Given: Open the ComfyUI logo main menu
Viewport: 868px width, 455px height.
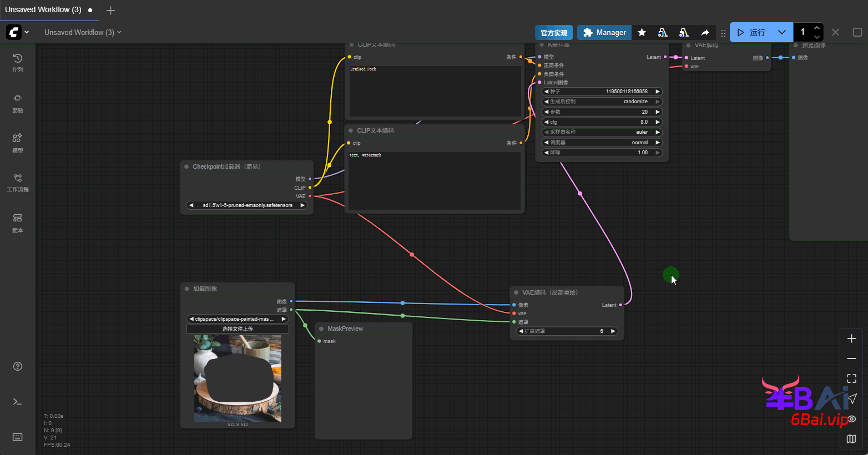Looking at the screenshot, I should coord(14,32).
